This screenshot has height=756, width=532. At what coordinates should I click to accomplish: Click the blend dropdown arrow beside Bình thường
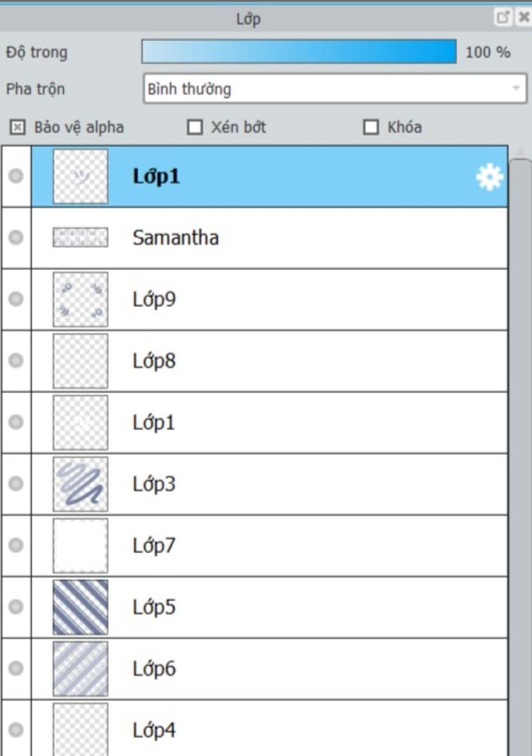(516, 88)
